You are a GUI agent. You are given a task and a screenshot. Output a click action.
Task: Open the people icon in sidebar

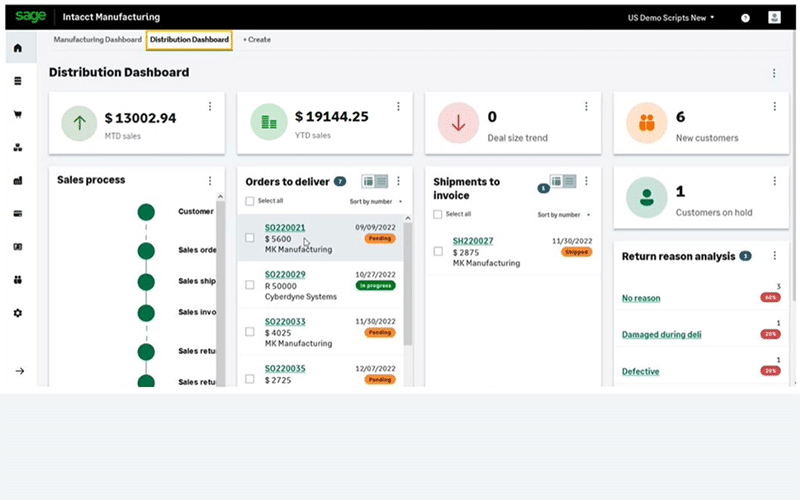click(18, 280)
